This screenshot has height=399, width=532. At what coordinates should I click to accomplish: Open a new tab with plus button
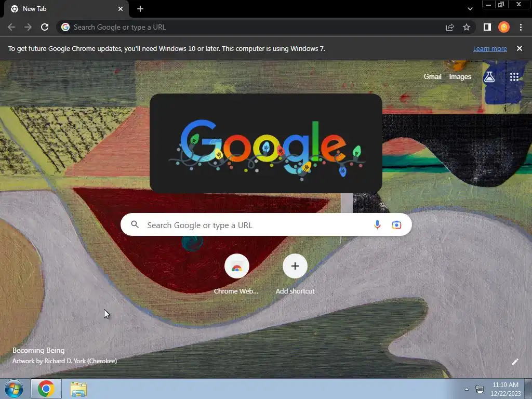tap(140, 9)
